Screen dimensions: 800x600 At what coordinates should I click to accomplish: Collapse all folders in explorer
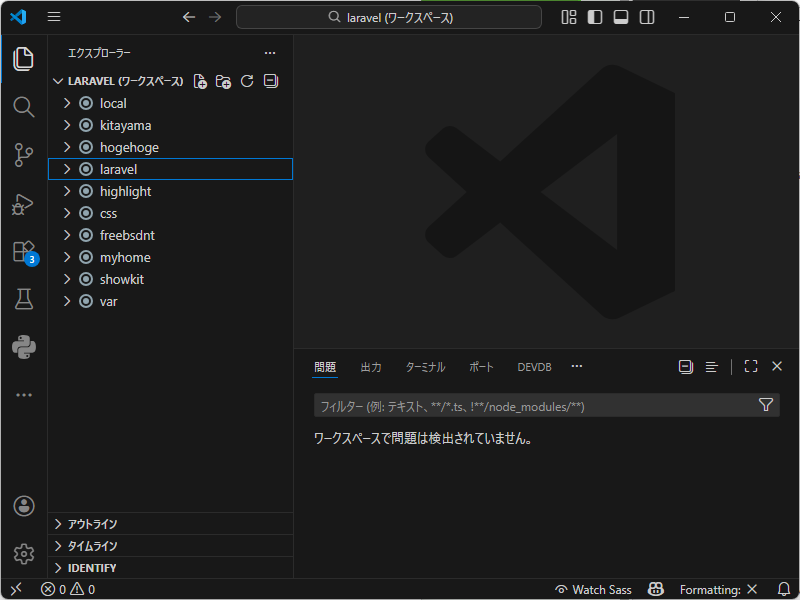(270, 81)
